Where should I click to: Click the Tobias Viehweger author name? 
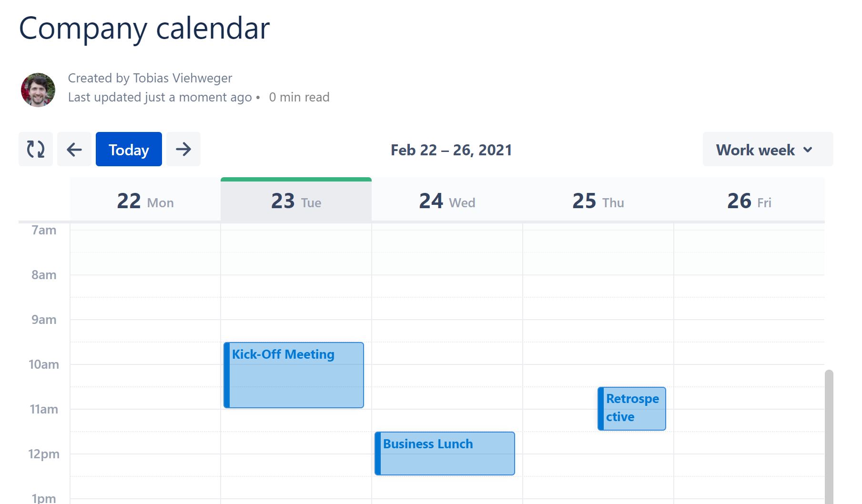(x=183, y=78)
